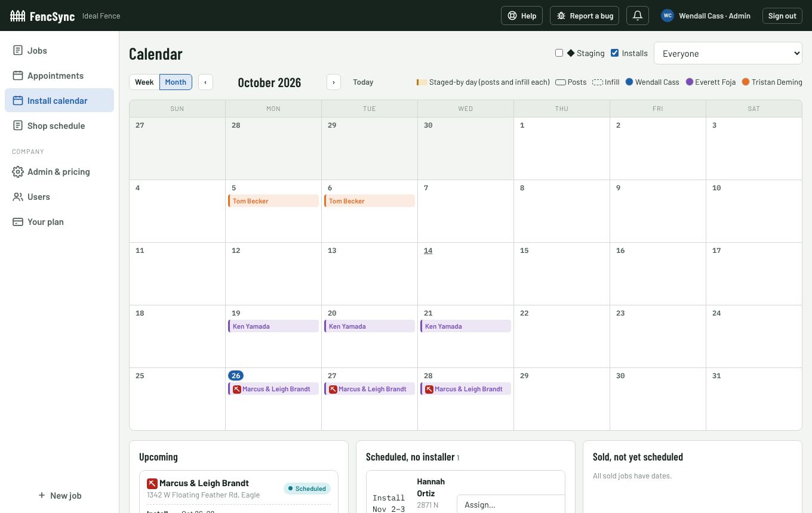
Task: Go to the next month
Action: tap(334, 82)
